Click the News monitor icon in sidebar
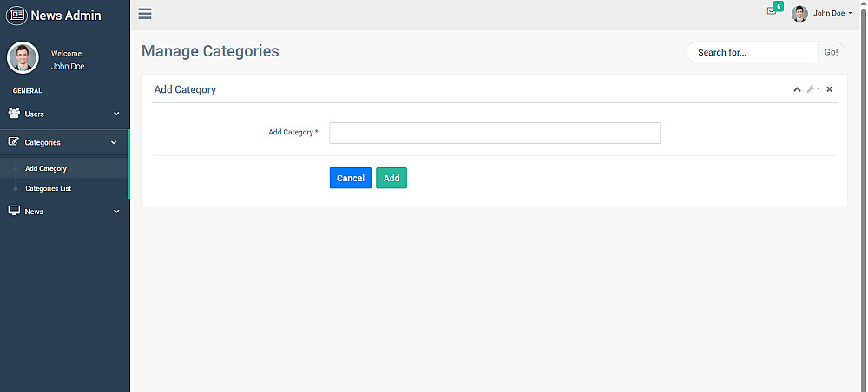Screen dimensions: 868x392 [14, 211]
